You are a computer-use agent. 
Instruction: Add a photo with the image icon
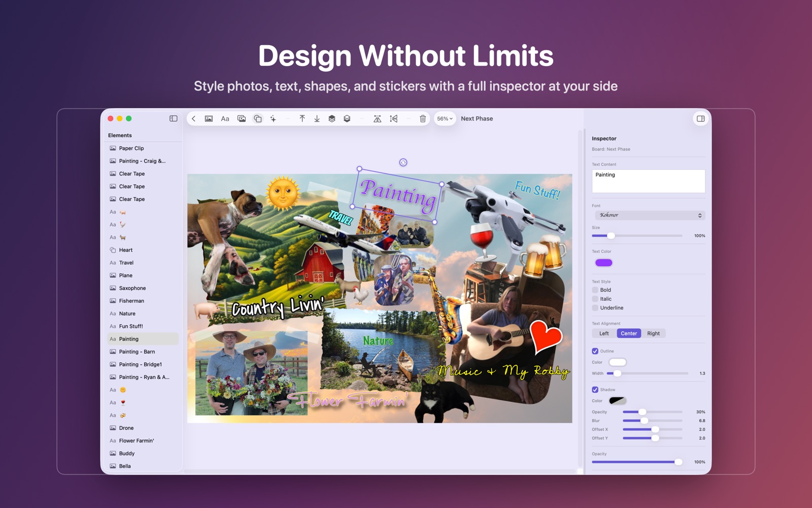point(209,119)
